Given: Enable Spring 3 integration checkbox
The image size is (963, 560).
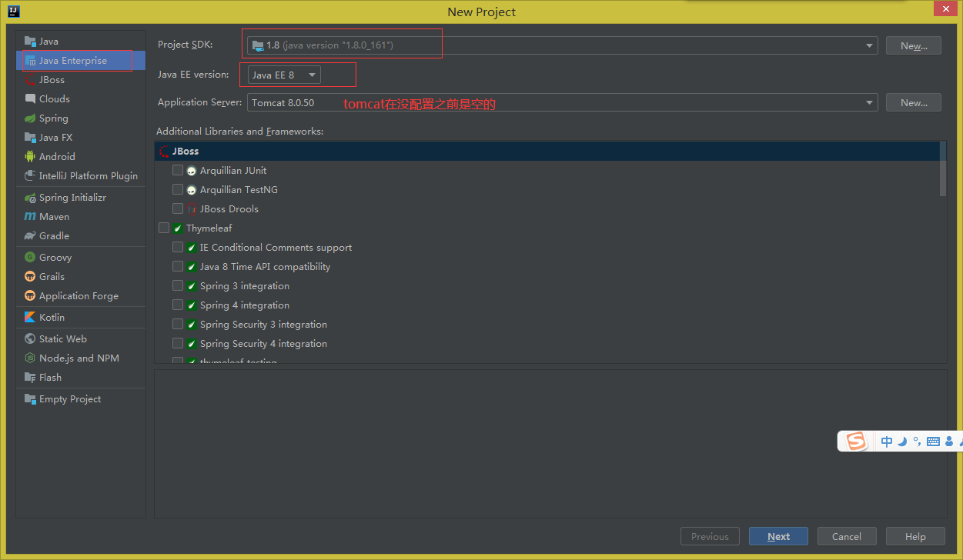Looking at the screenshot, I should [x=178, y=285].
